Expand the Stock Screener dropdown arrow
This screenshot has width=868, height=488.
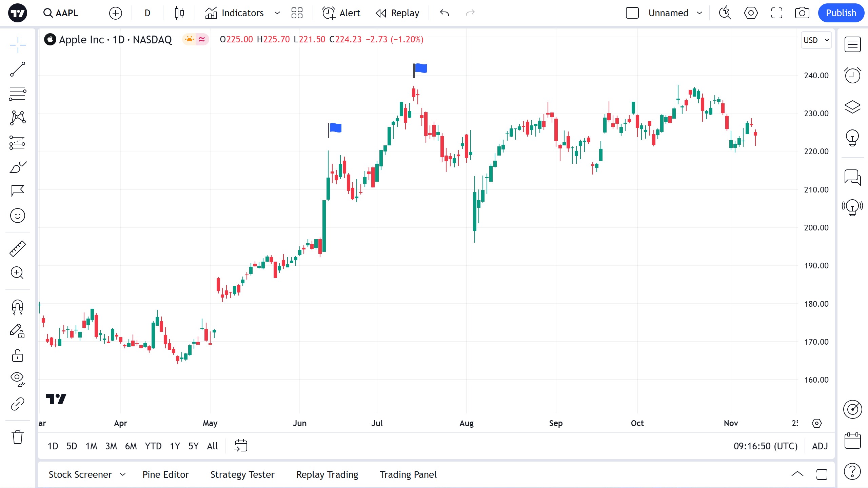[123, 474]
